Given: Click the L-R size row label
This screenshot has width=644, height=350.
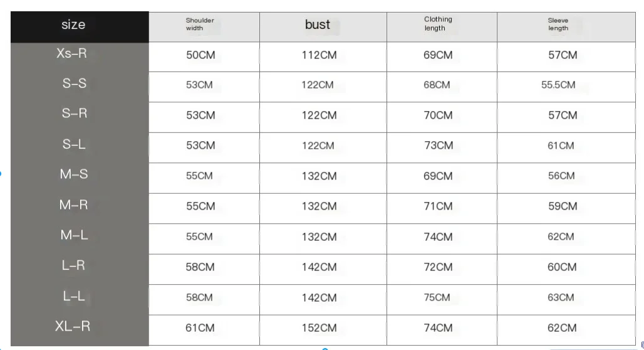Looking at the screenshot, I should click(x=73, y=266).
